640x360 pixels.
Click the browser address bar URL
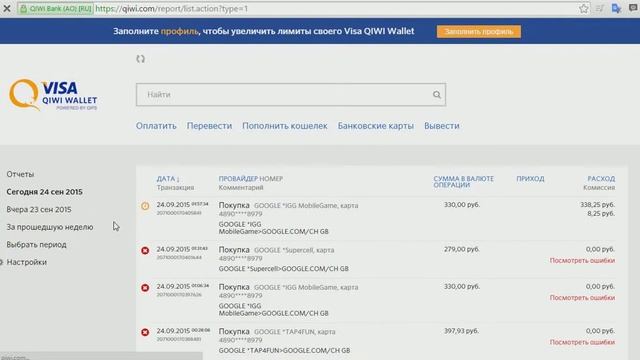[171, 9]
